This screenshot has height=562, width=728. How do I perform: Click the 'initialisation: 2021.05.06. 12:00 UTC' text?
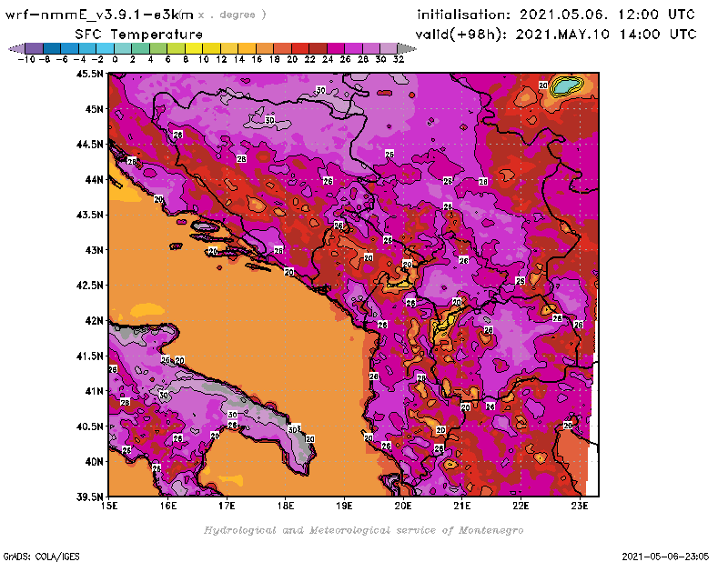click(x=556, y=15)
